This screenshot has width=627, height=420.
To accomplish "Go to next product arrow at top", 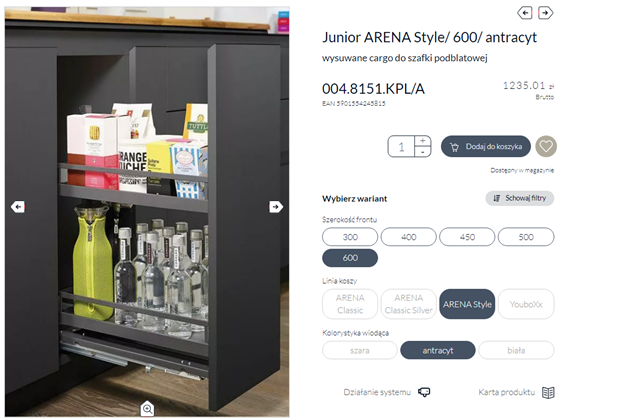I will 545,13.
